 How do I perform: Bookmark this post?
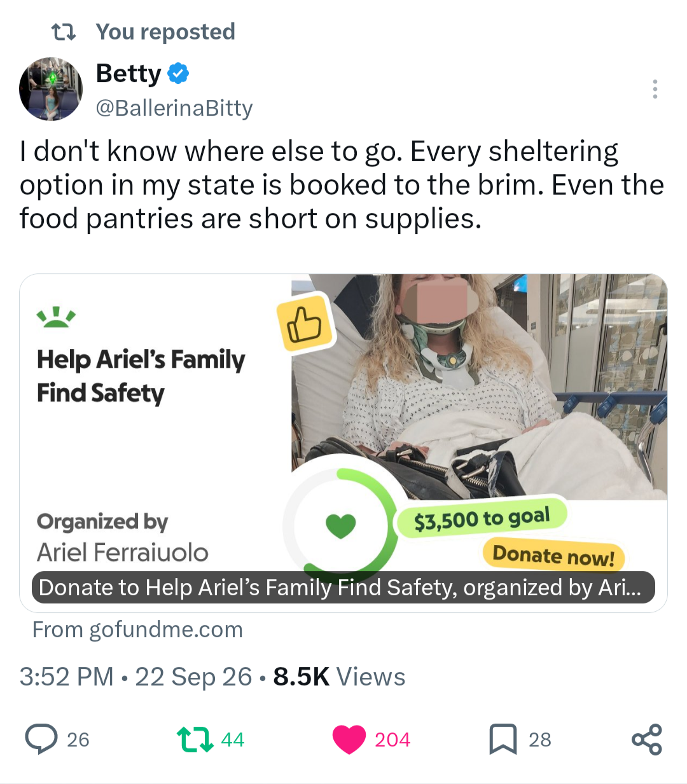[503, 739]
